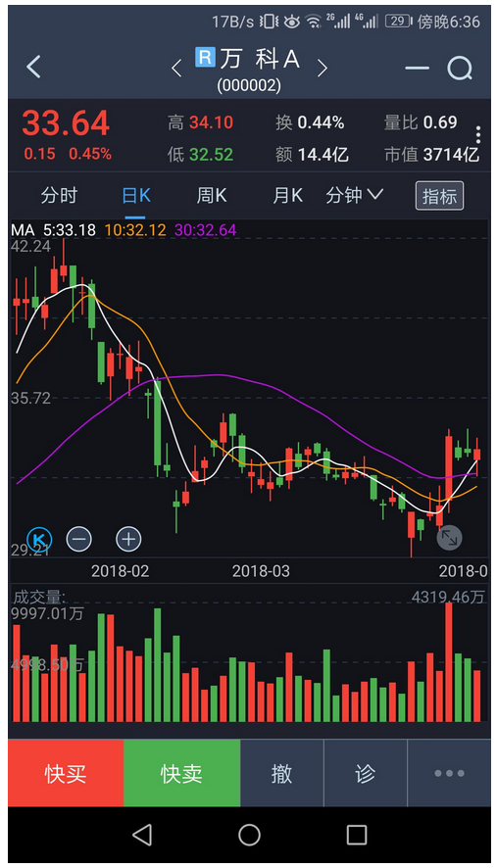Viewport: 497px width, 868px height.
Task: Tap the red 快买 quick buy button
Action: (66, 773)
